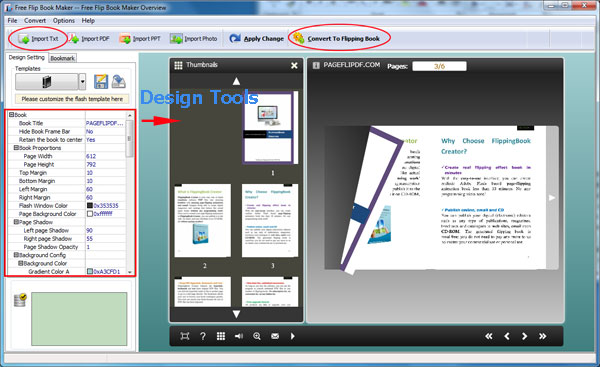
Task: Open the File menu
Action: 12,21
